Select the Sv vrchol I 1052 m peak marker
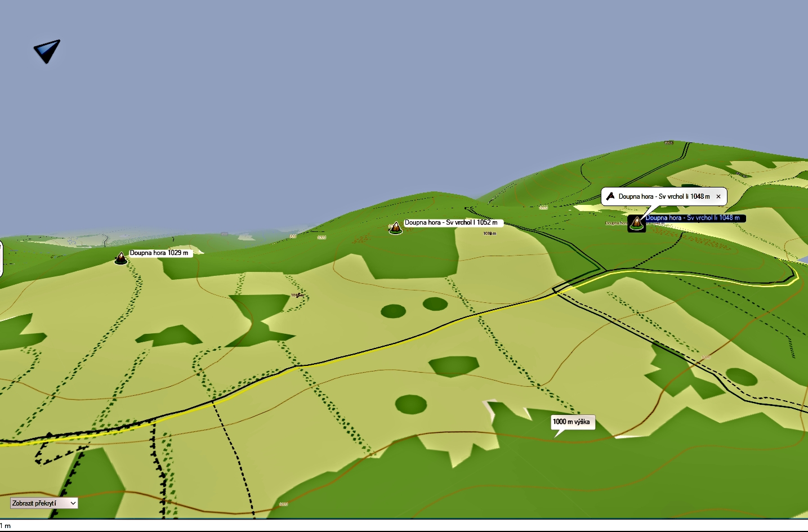The height and width of the screenshot is (532, 808). tap(396, 227)
